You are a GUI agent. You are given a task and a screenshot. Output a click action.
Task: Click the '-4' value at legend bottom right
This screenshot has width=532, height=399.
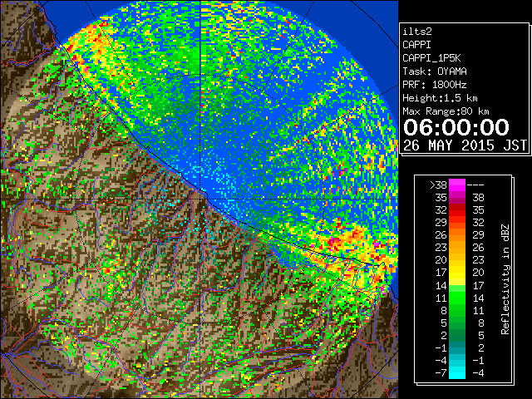[478, 373]
